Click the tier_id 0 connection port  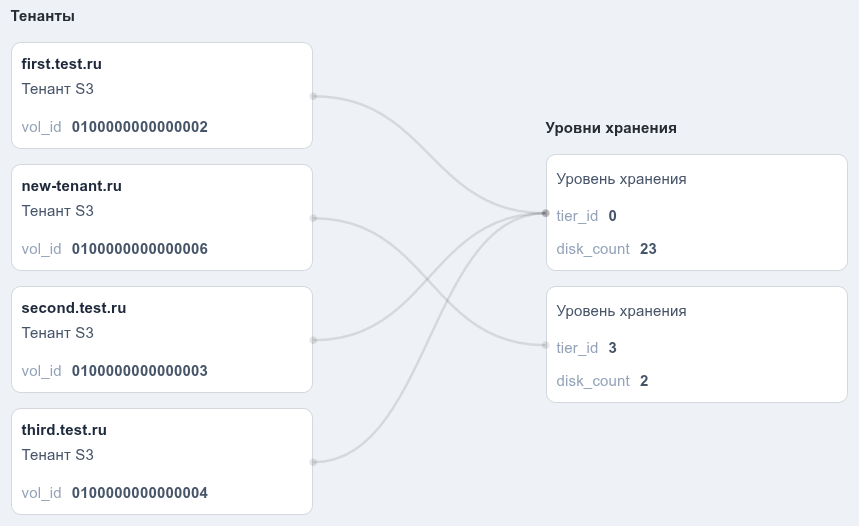[x=545, y=213]
